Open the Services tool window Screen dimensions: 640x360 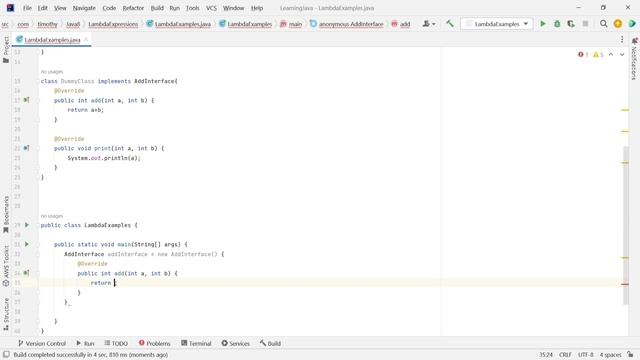click(x=235, y=343)
